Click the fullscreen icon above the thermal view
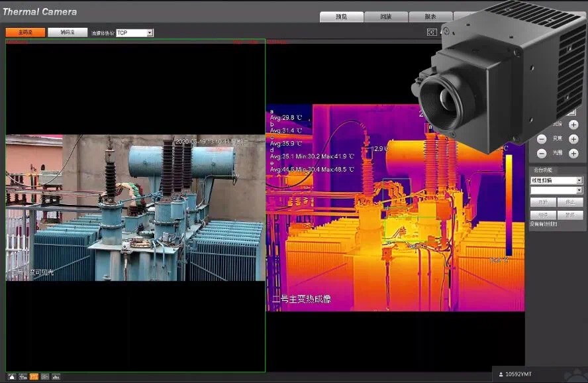 click(x=432, y=32)
